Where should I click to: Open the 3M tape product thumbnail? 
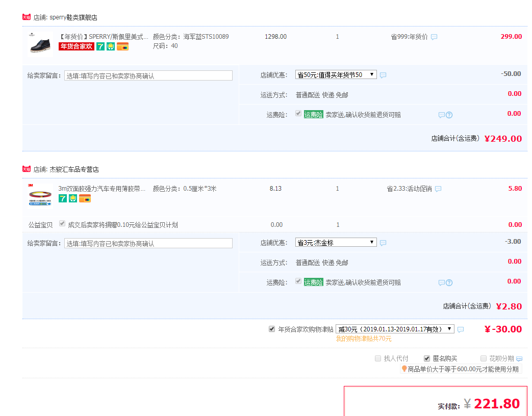40,195
